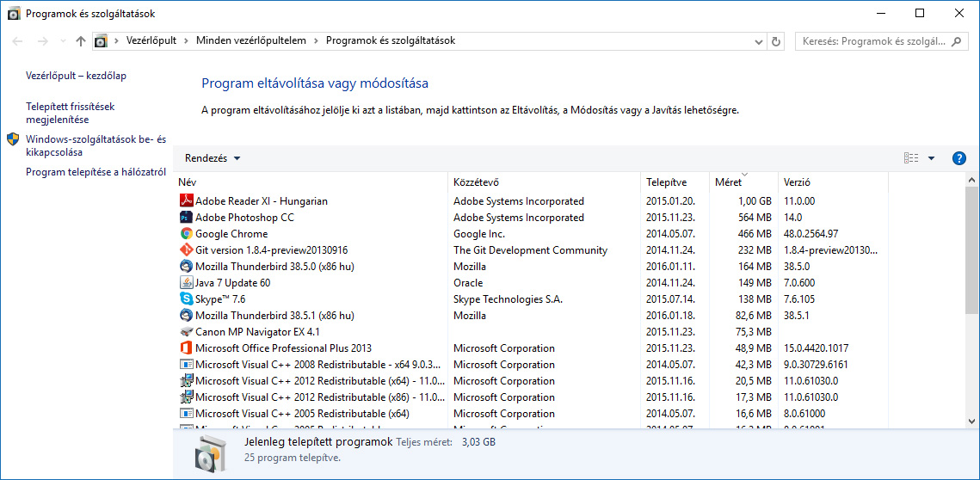Click the Java 7 Update 60 icon
The image size is (980, 480).
point(186,283)
